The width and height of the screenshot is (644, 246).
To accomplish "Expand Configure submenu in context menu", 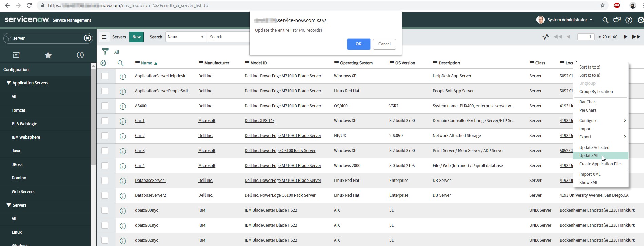I will point(601,120).
